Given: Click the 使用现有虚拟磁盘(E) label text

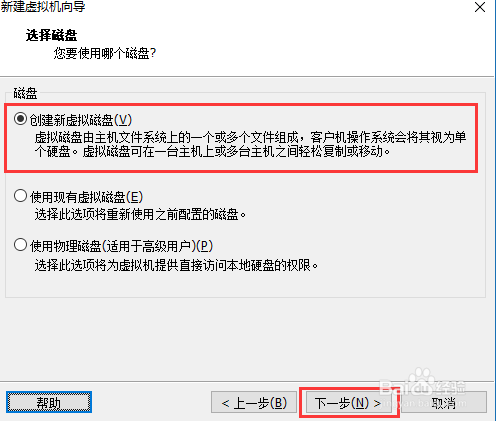Looking at the screenshot, I should pos(86,197).
